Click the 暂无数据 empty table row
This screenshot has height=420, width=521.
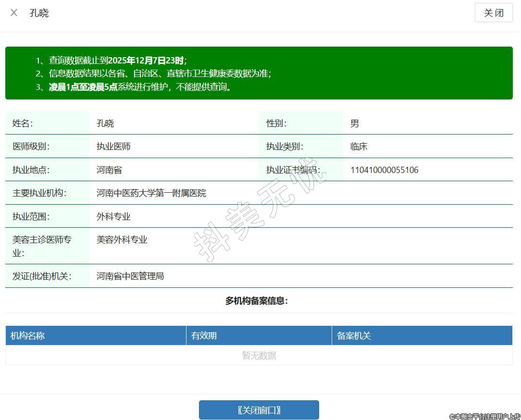[x=259, y=356]
